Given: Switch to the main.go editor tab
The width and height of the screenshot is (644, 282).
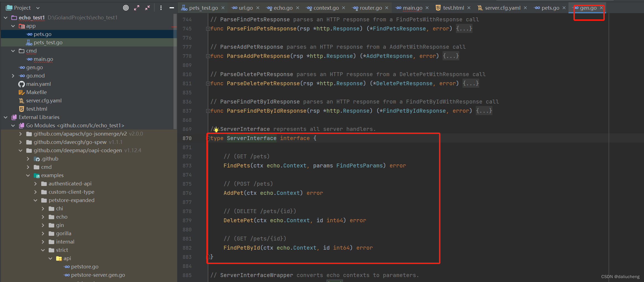Looking at the screenshot, I should (x=409, y=8).
